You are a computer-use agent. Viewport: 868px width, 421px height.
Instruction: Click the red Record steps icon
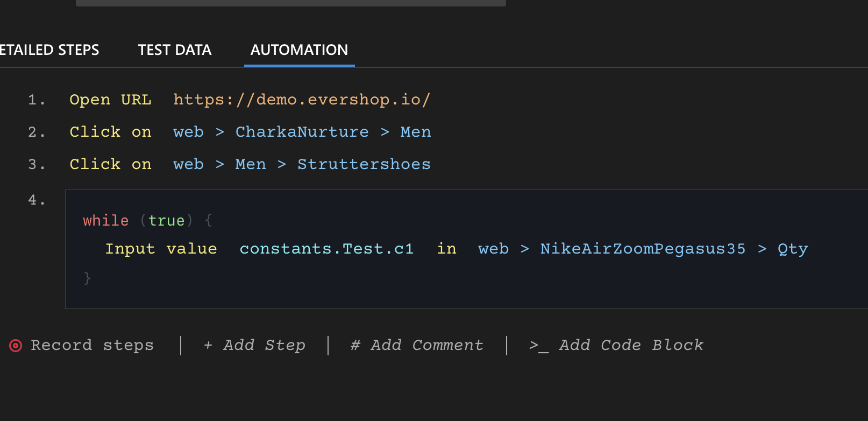click(x=16, y=346)
